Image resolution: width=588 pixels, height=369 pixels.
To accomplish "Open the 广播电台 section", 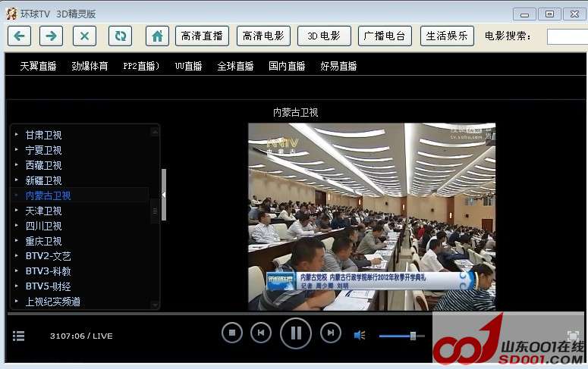I will pos(385,36).
